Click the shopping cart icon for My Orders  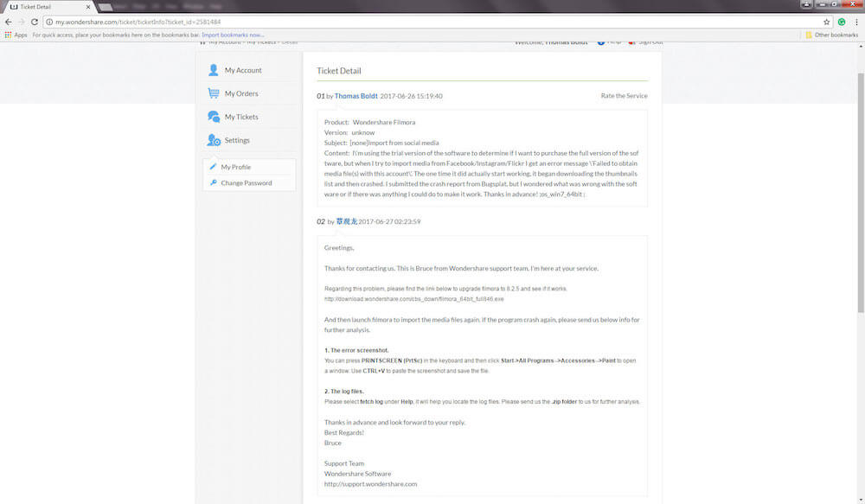(214, 93)
